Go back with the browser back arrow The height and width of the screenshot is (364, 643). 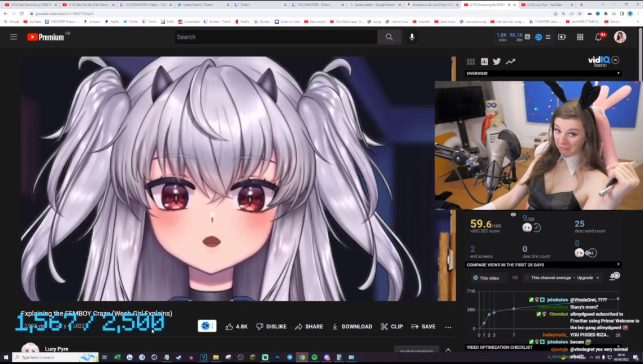click(5, 14)
